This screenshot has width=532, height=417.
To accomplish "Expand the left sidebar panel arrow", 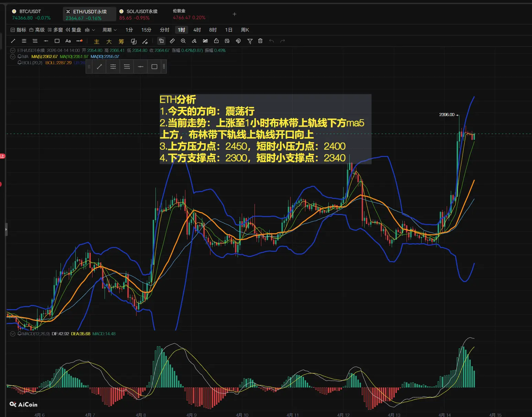I will 6,229.
